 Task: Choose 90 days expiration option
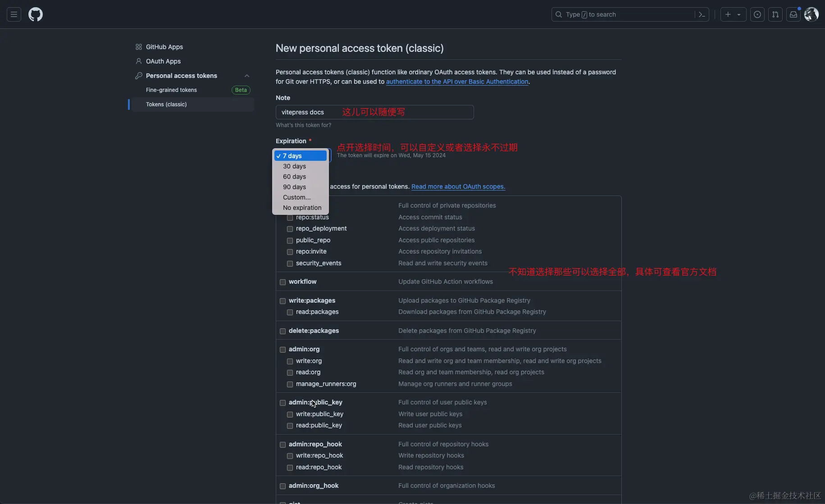(x=300, y=187)
